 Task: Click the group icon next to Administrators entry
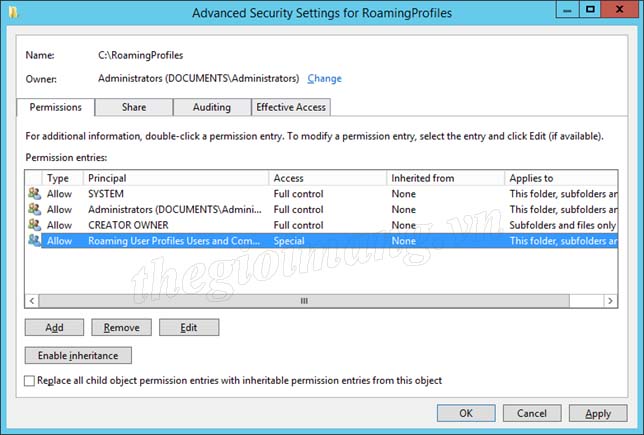tap(34, 209)
